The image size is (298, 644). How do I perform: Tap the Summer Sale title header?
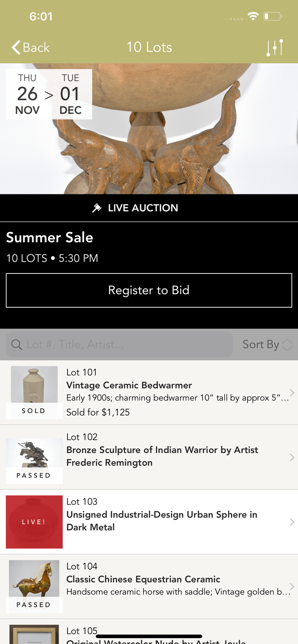(49, 237)
